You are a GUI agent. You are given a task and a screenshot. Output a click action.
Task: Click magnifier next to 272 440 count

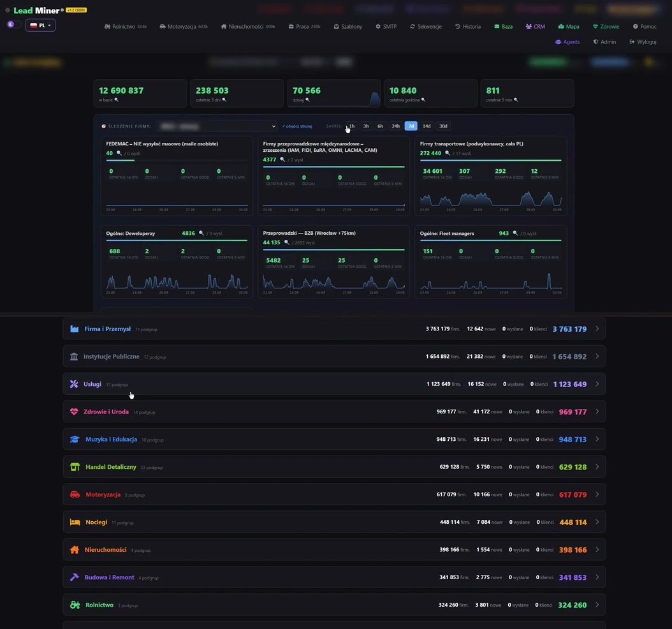448,153
